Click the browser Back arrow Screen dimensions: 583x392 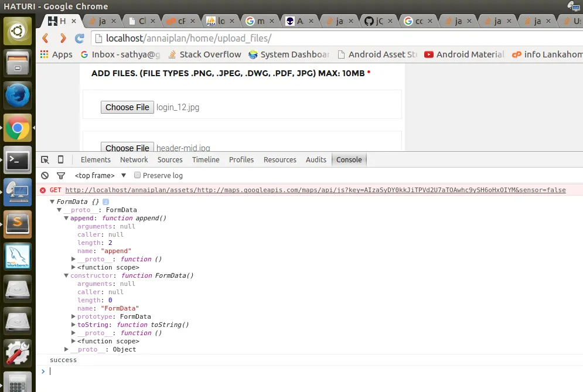coord(45,38)
